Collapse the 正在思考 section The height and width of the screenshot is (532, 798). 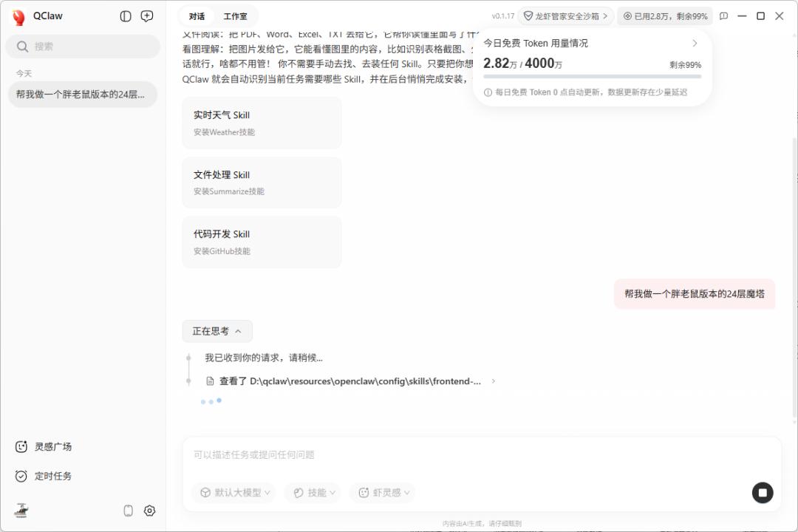pyautogui.click(x=217, y=332)
